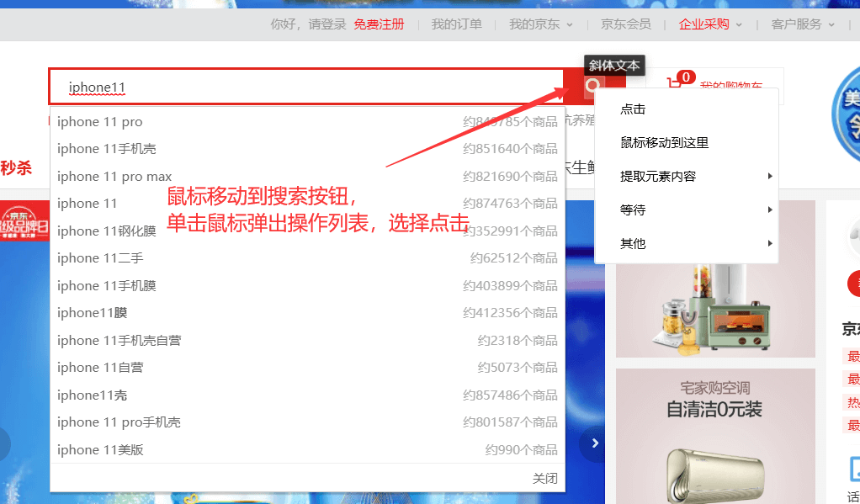Image resolution: width=860 pixels, height=504 pixels.
Task: Click the red search magnifier button
Action: 595,86
